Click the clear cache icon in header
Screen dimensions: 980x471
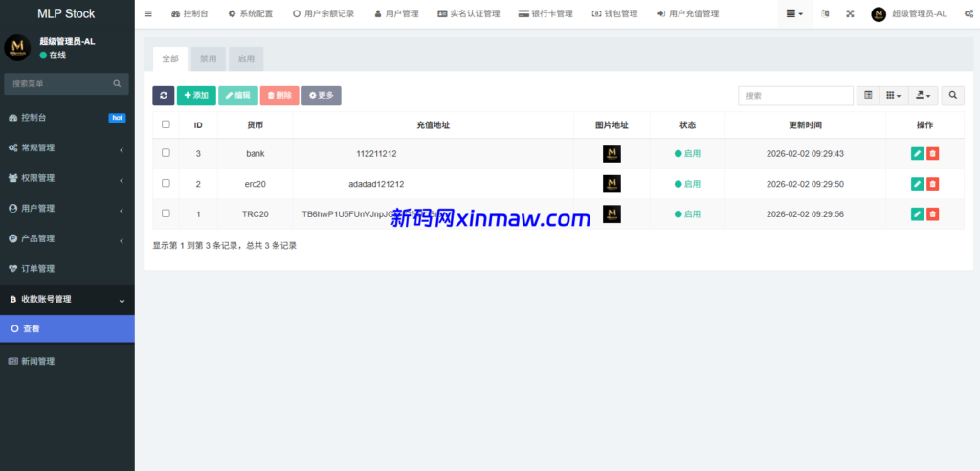pos(825,13)
